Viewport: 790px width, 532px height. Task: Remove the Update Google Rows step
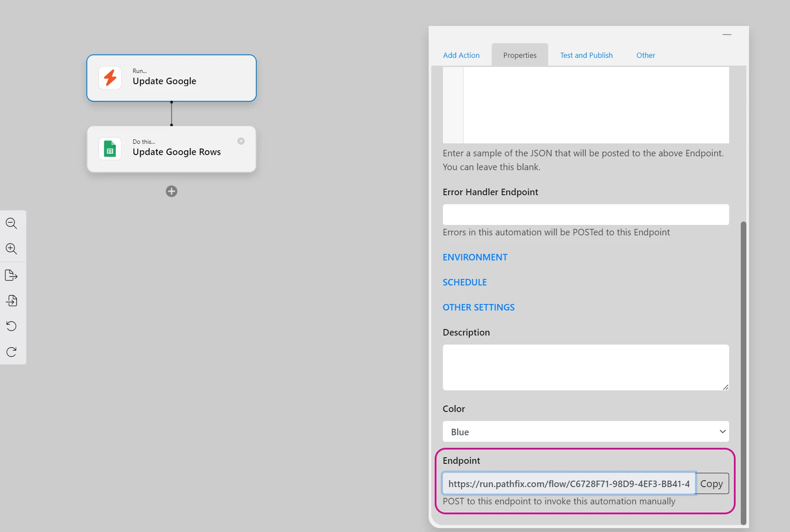tap(241, 141)
